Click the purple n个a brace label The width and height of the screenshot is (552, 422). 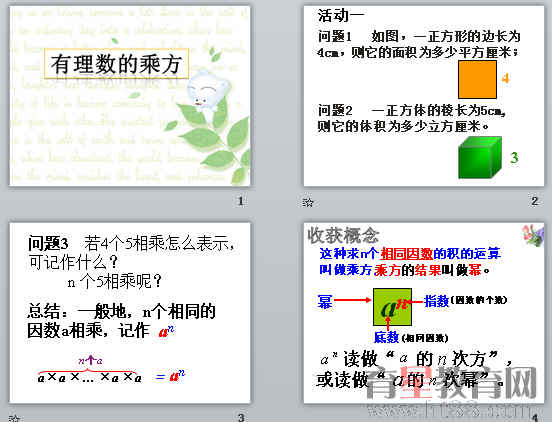[x=90, y=360]
